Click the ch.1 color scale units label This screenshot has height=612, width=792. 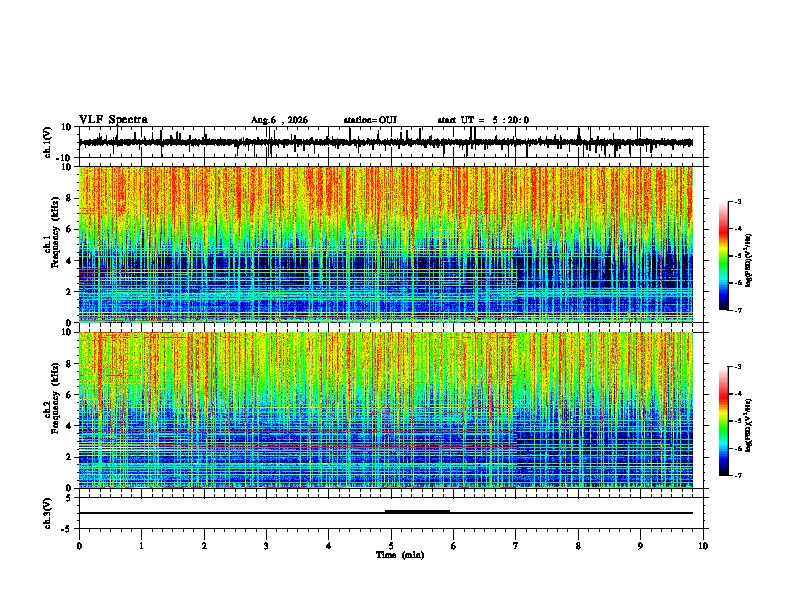pyautogui.click(x=749, y=260)
